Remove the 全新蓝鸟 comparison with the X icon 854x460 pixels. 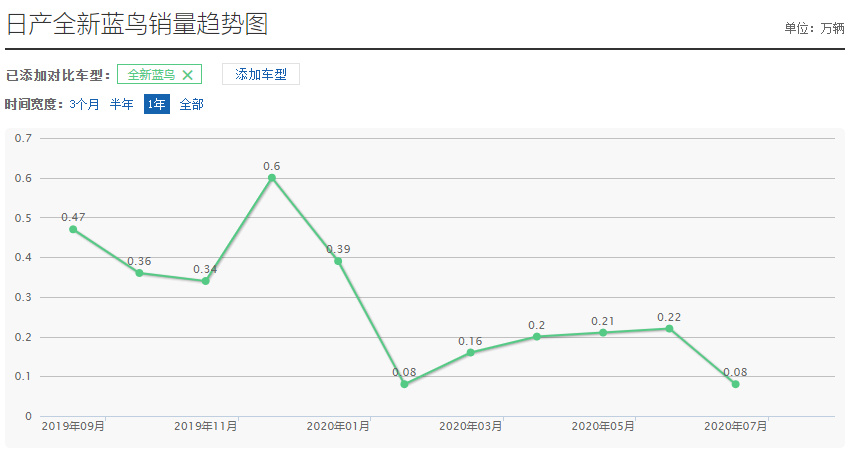pos(187,75)
